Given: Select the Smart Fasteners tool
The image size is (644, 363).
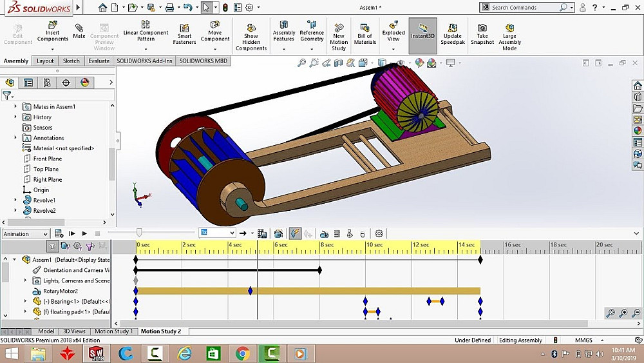Looking at the screenshot, I should 184,34.
